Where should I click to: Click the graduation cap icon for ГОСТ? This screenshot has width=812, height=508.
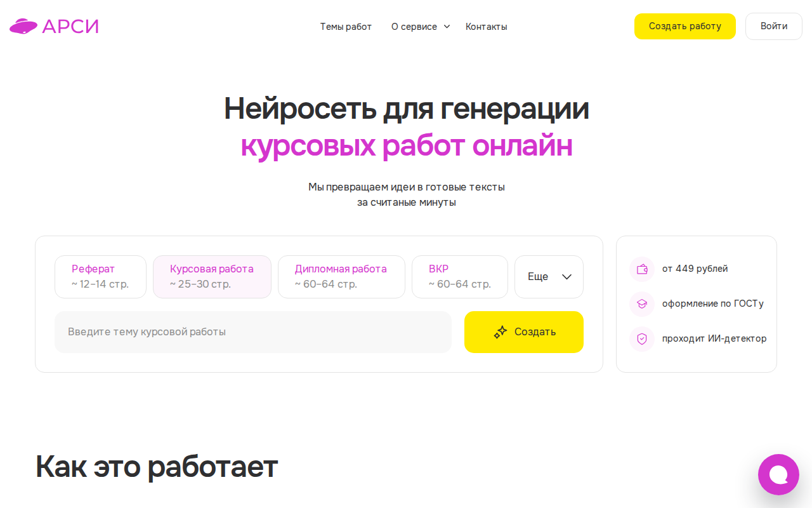642,304
